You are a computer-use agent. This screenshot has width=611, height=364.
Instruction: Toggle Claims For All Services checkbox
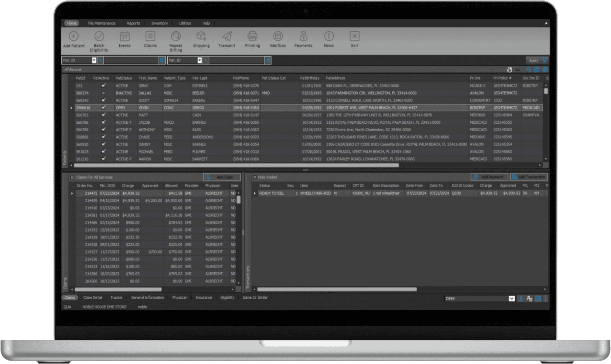pos(72,177)
